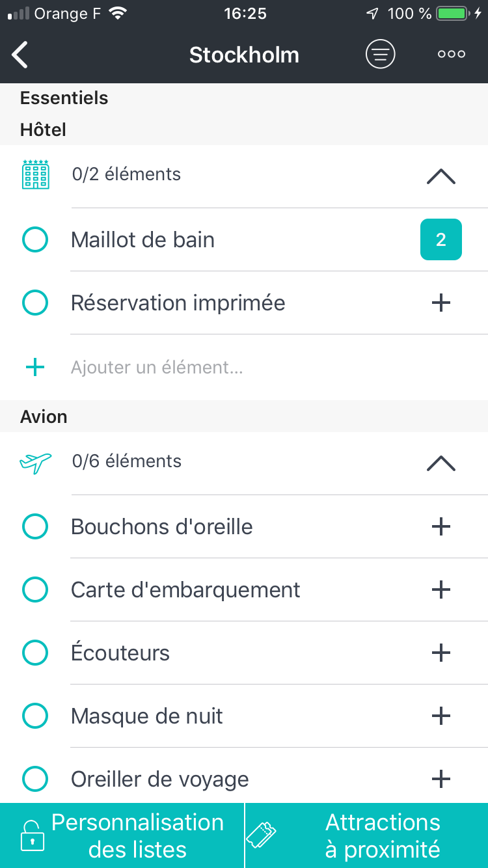Collapse the Avion section chevron
The width and height of the screenshot is (488, 868).
(x=441, y=463)
